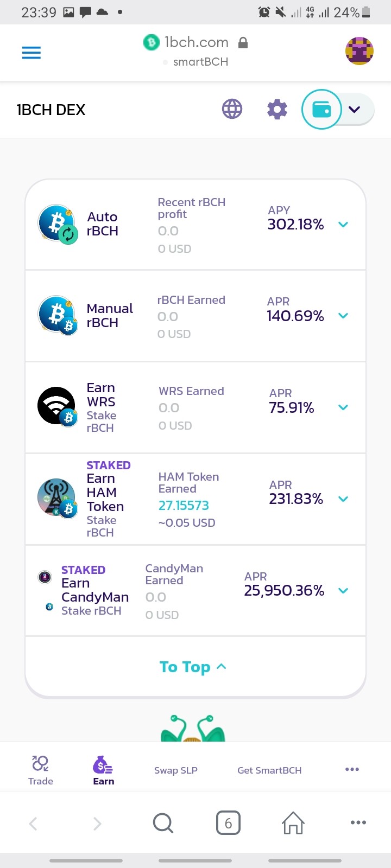Screen dimensions: 391x868
Task: Open Get SmartBCH link
Action: point(269,770)
